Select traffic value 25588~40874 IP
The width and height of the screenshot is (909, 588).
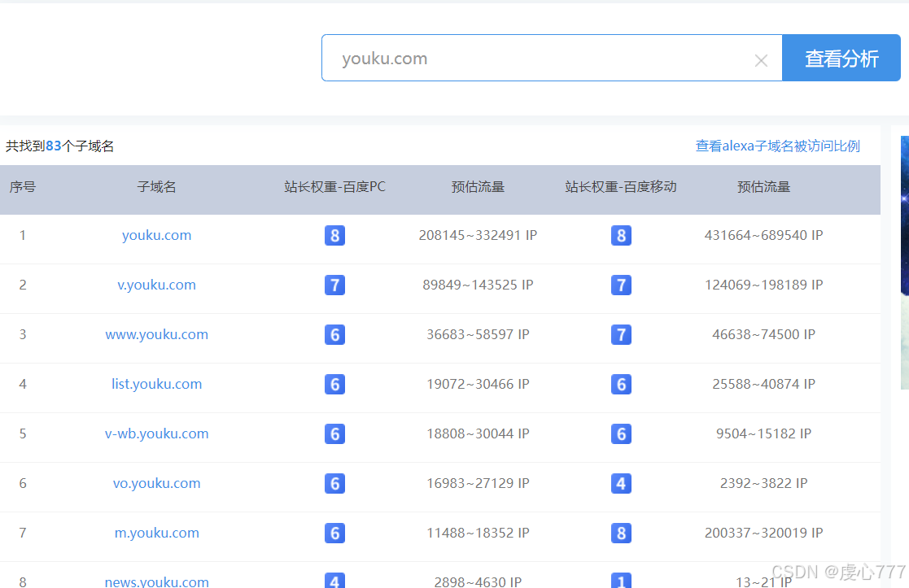tap(763, 384)
